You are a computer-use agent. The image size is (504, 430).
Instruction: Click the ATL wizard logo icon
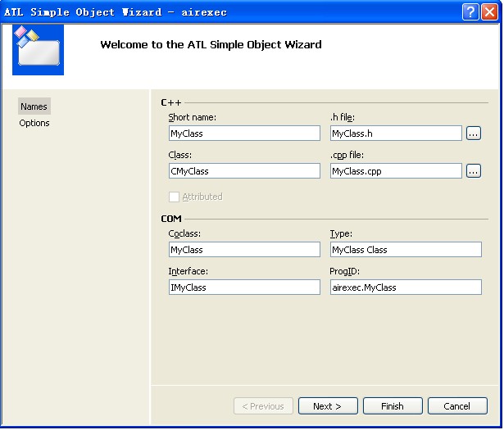coord(38,49)
